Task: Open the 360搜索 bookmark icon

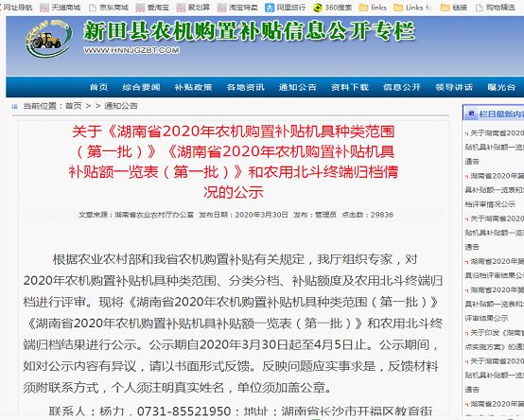Action: 317,8
